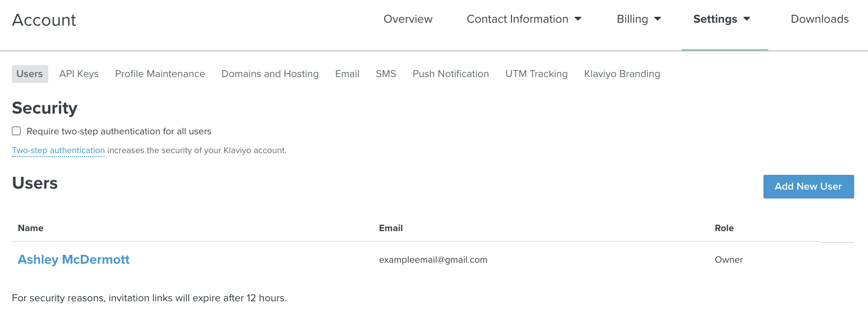Open the Profile Maintenance tab
868x321 pixels.
tap(160, 74)
